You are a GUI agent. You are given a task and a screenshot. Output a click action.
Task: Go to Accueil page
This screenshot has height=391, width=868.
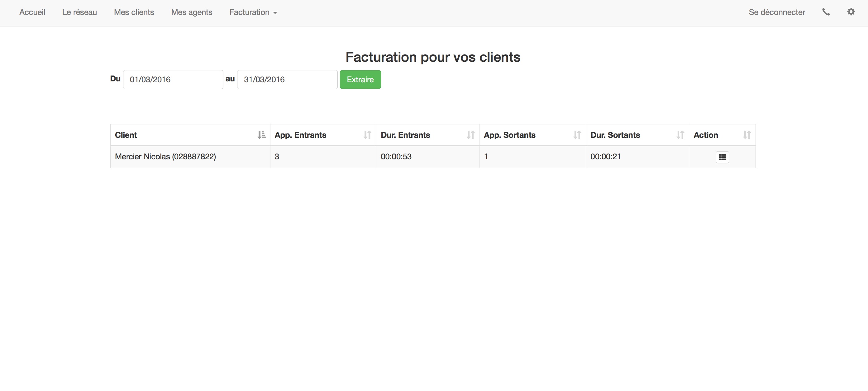(x=32, y=12)
